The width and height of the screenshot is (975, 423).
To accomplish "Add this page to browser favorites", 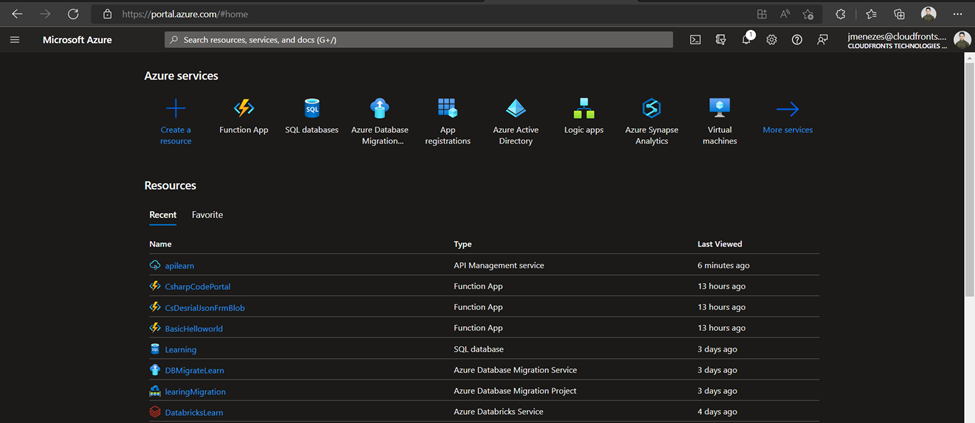I will pos(808,14).
